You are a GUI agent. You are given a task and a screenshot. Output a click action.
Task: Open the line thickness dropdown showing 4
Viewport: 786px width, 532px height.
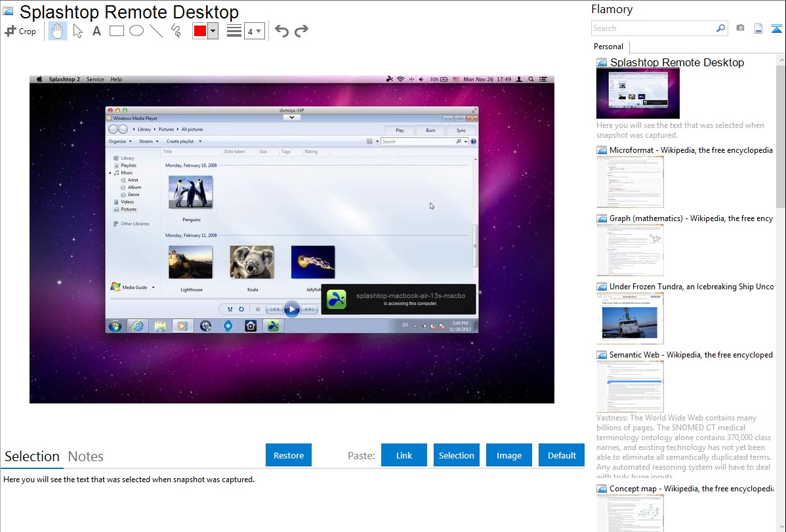(255, 31)
